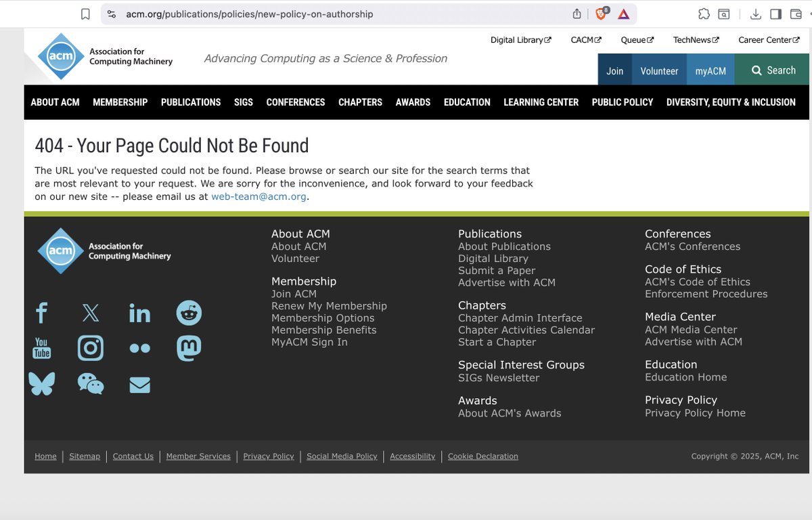Open MEMBERSHIP menu item
The width and height of the screenshot is (812, 520).
tap(120, 102)
